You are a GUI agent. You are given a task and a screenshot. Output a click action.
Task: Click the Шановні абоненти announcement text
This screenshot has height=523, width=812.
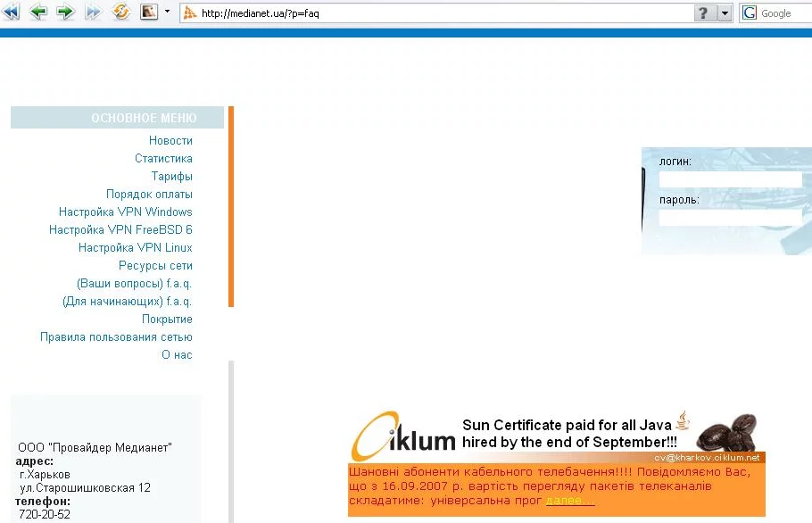point(549,486)
